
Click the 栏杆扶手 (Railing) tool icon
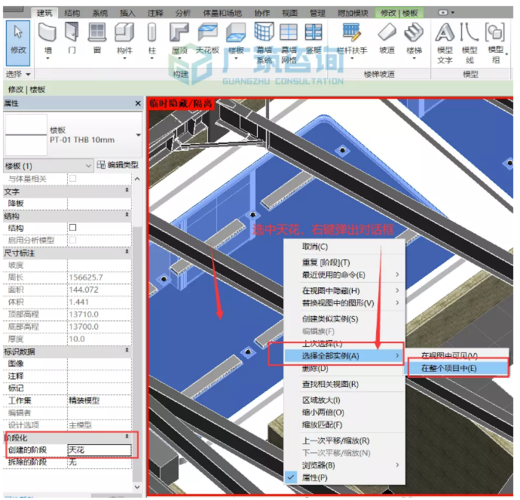(x=352, y=32)
